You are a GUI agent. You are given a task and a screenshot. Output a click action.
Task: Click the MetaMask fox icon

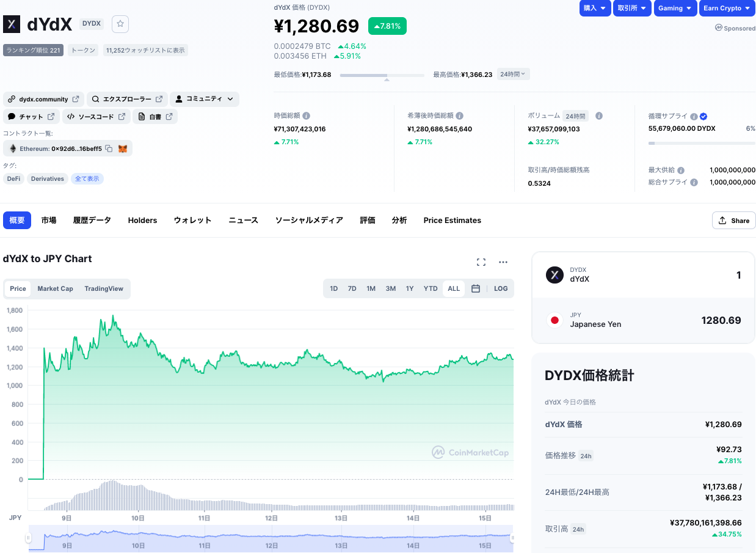pyautogui.click(x=123, y=148)
